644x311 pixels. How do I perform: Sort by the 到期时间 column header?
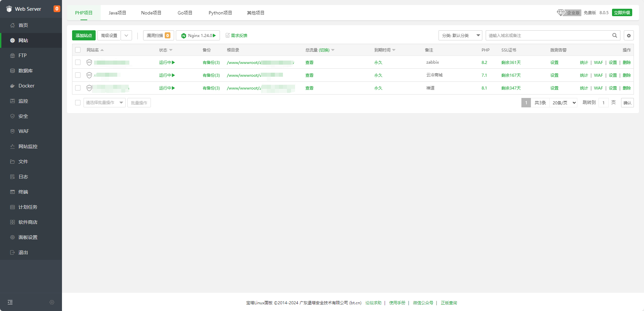point(385,50)
